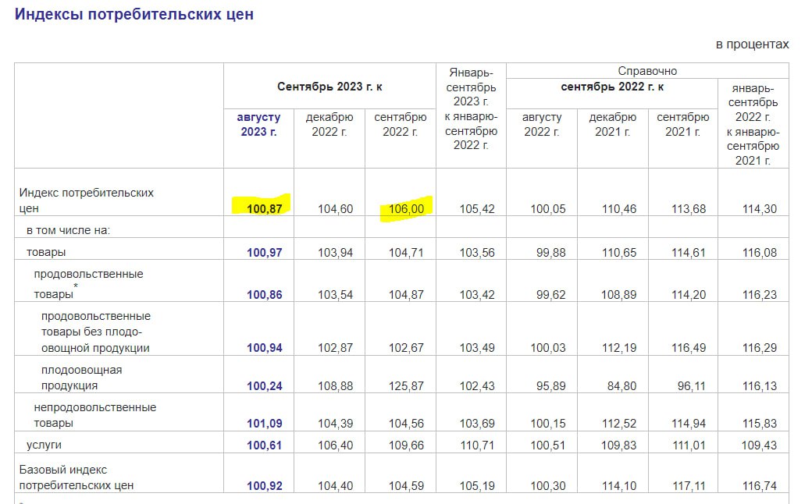Click the "в том числе на:" label
Screen dimensions: 812x504
coord(68,231)
